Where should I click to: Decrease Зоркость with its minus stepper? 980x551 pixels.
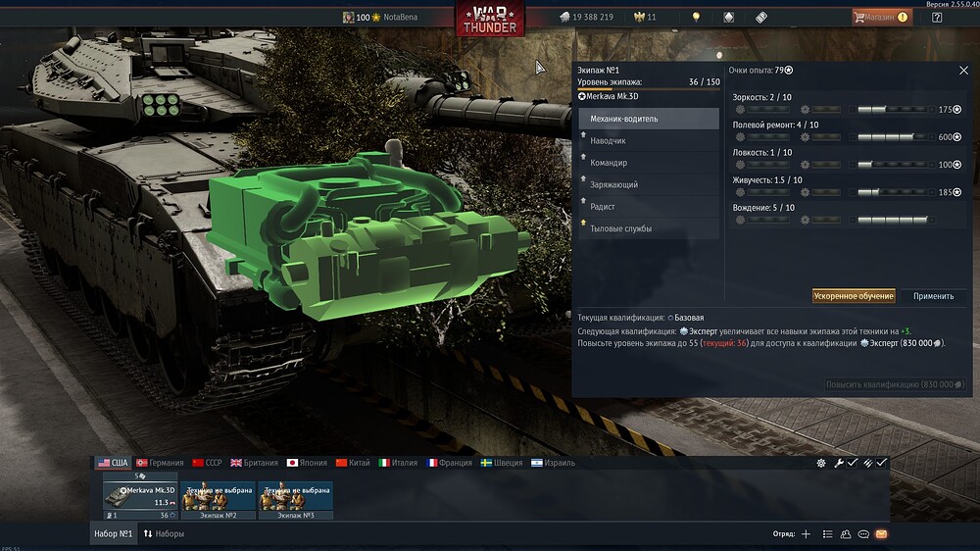(x=853, y=110)
